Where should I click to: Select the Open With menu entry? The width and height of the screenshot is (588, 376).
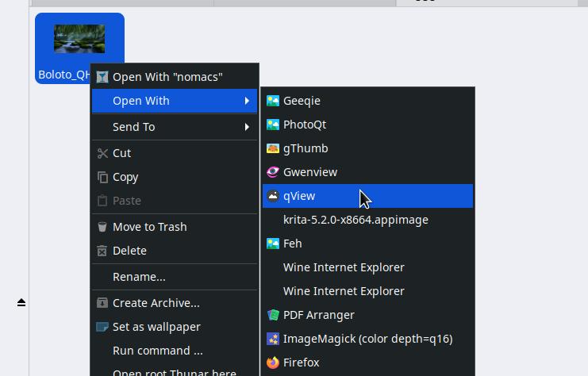pyautogui.click(x=175, y=101)
